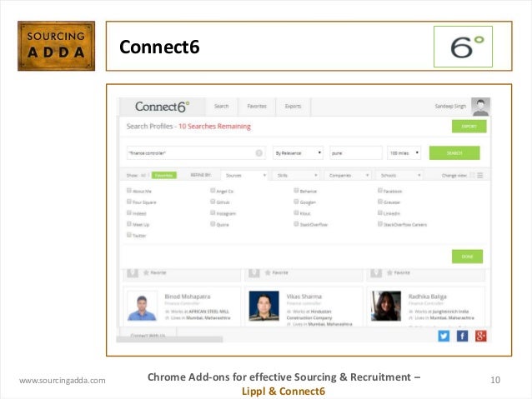Tick the StackOverflow source checkbox

[x=296, y=224]
